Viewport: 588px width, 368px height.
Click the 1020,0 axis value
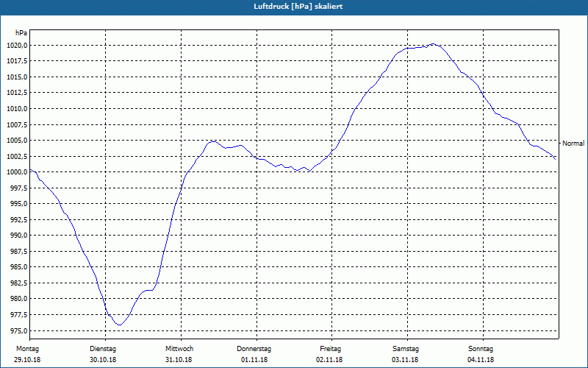pos(17,46)
